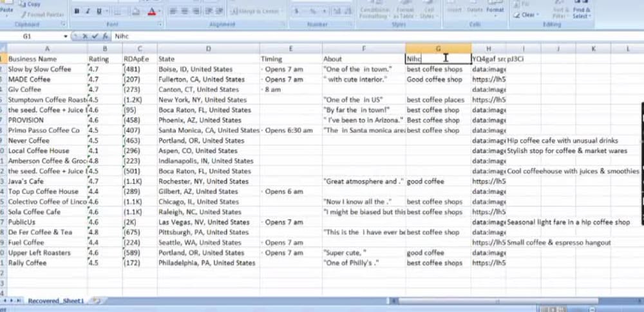Open Clipboard group dialog launcher
The image size is (644, 312).
(64, 24)
